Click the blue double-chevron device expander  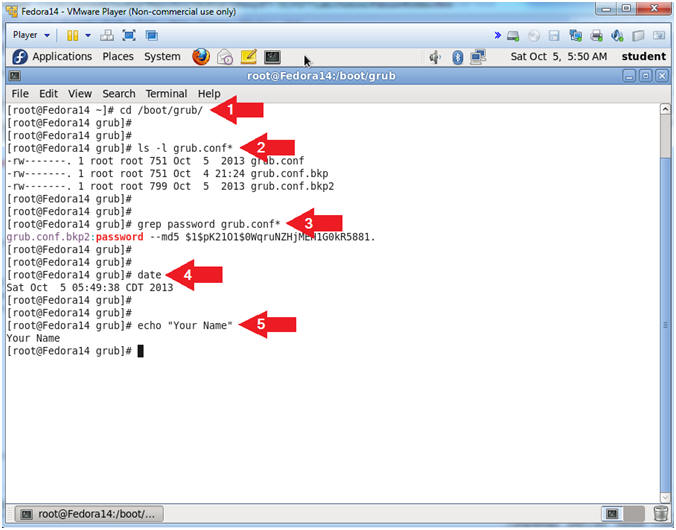498,35
